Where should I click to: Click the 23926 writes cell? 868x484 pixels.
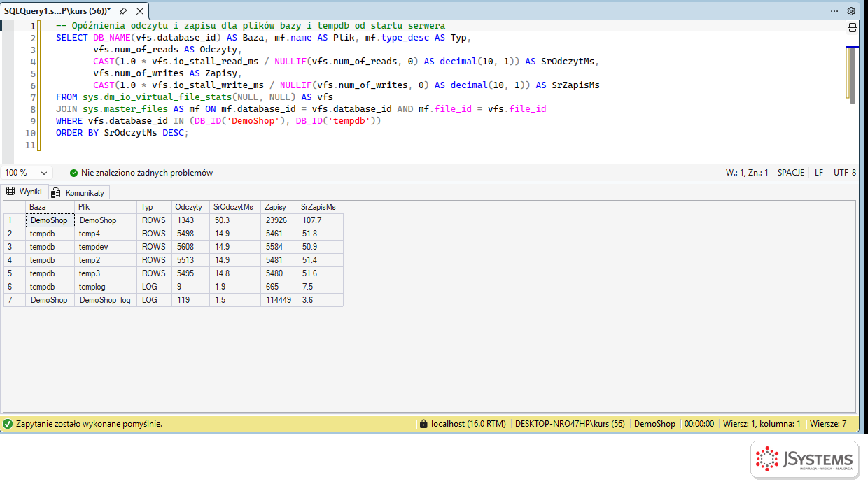[279, 220]
